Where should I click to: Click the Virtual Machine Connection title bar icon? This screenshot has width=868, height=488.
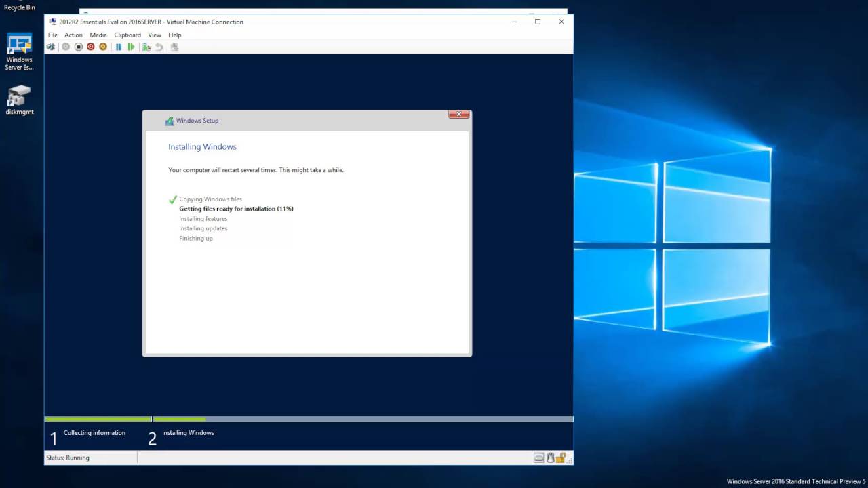[x=52, y=22]
